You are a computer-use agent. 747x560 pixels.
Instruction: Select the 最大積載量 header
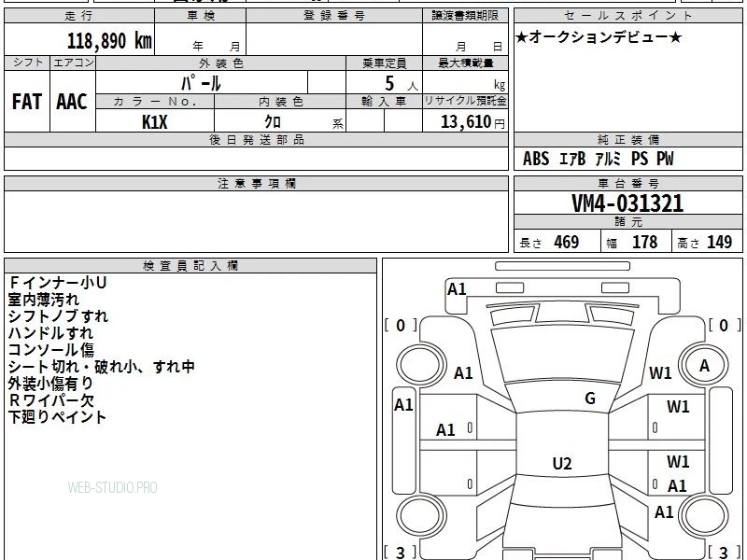[465, 63]
